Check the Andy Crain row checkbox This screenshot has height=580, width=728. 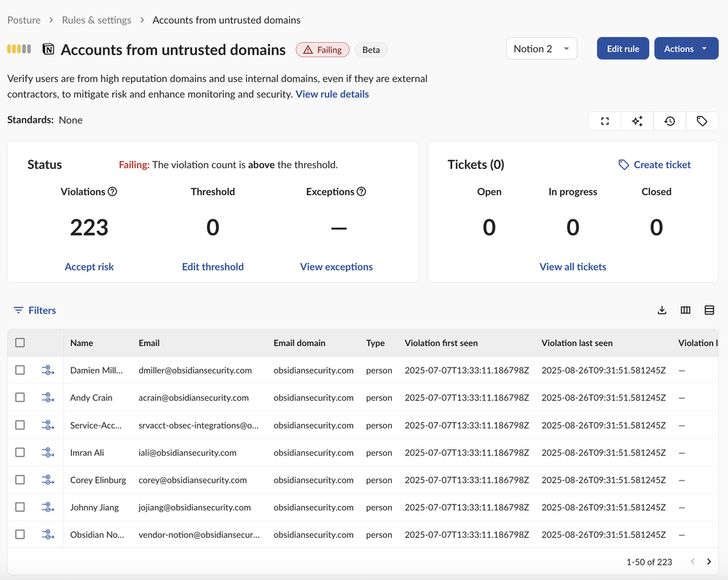pyautogui.click(x=20, y=397)
